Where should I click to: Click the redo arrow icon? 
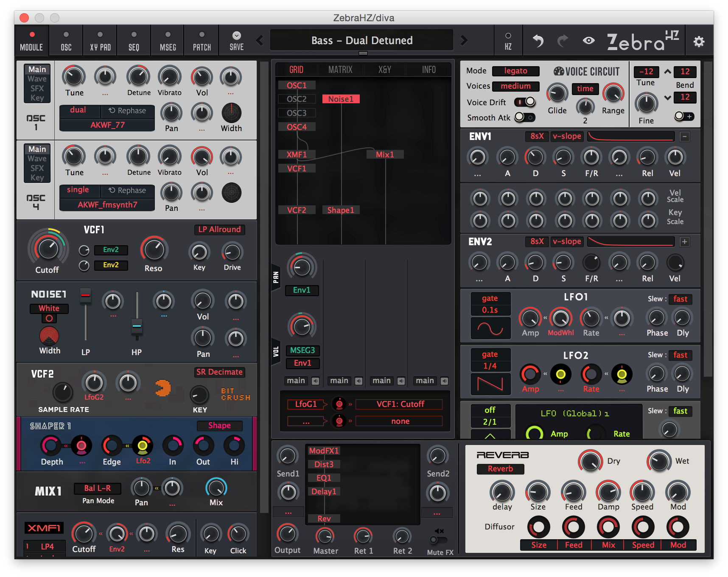point(563,41)
